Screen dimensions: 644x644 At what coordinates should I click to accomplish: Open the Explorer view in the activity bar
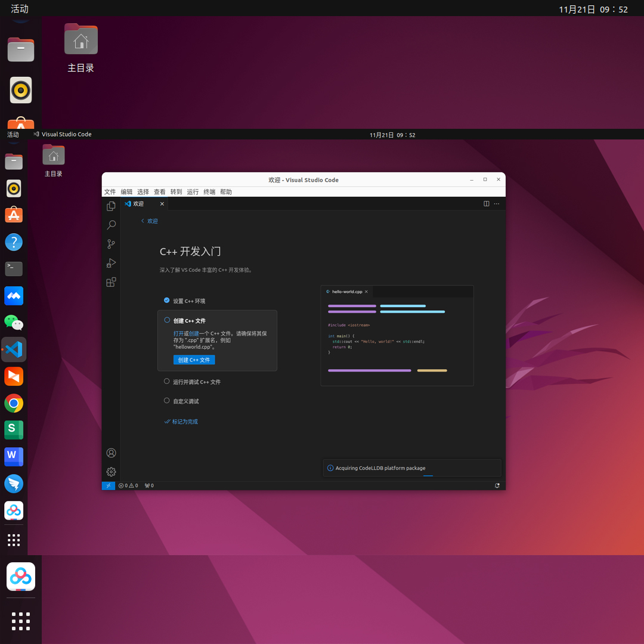[111, 206]
